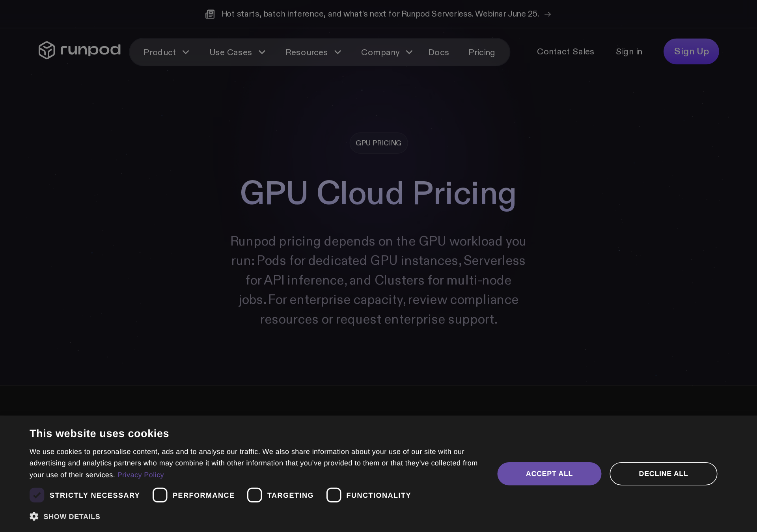Click the purple Sign Up button
The height and width of the screenshot is (532, 757).
point(691,52)
